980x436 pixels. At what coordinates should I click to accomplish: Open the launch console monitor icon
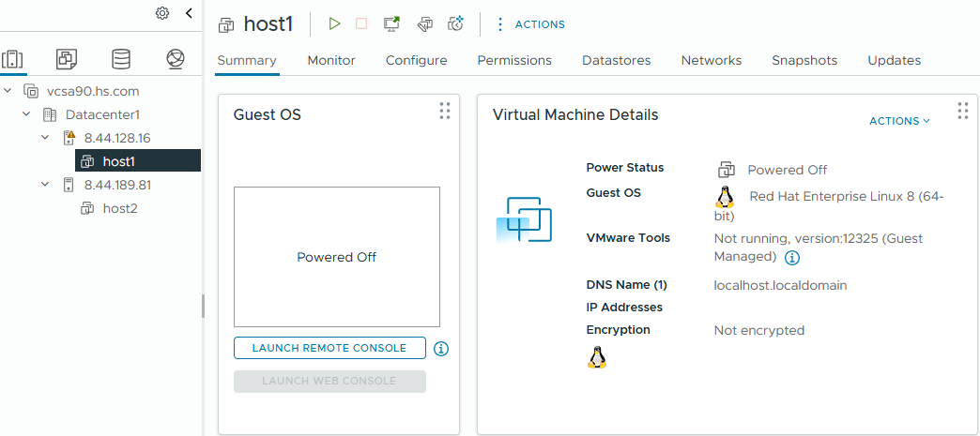pyautogui.click(x=391, y=23)
